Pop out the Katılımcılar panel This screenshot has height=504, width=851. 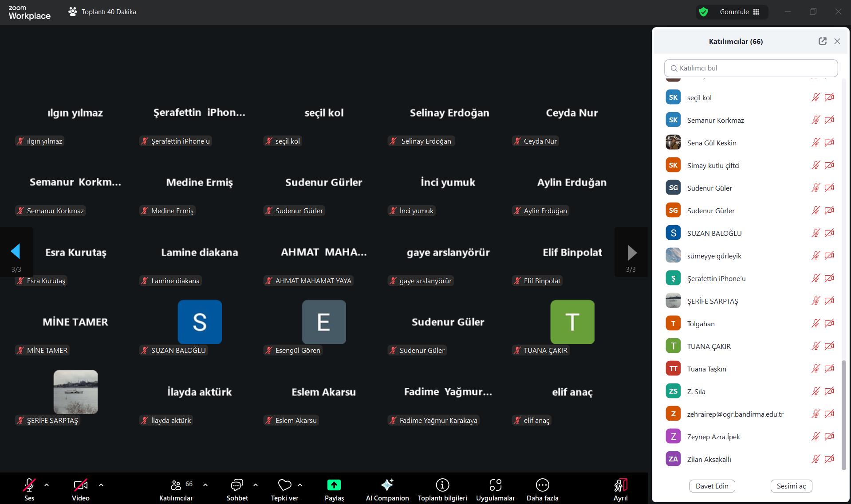(x=822, y=41)
